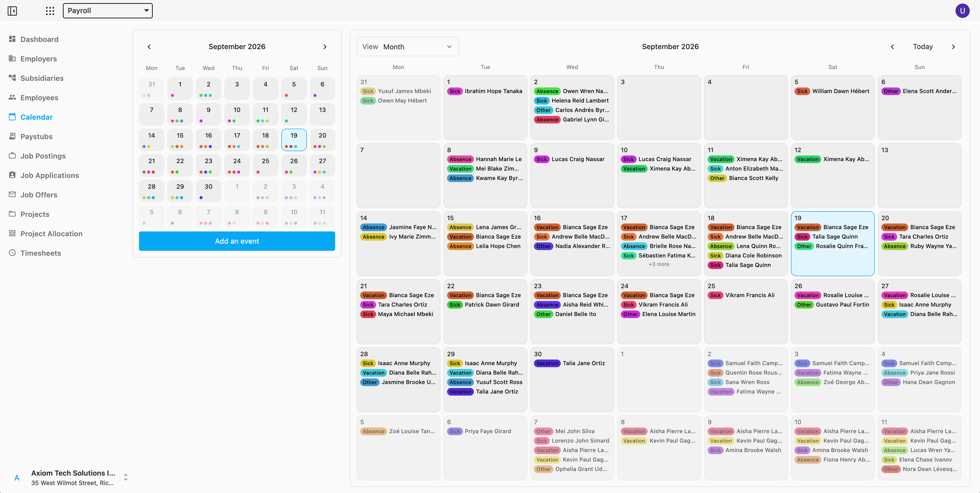The height and width of the screenshot is (493, 980).
Task: Open Helena Reid Lambert sick event
Action: [572, 101]
